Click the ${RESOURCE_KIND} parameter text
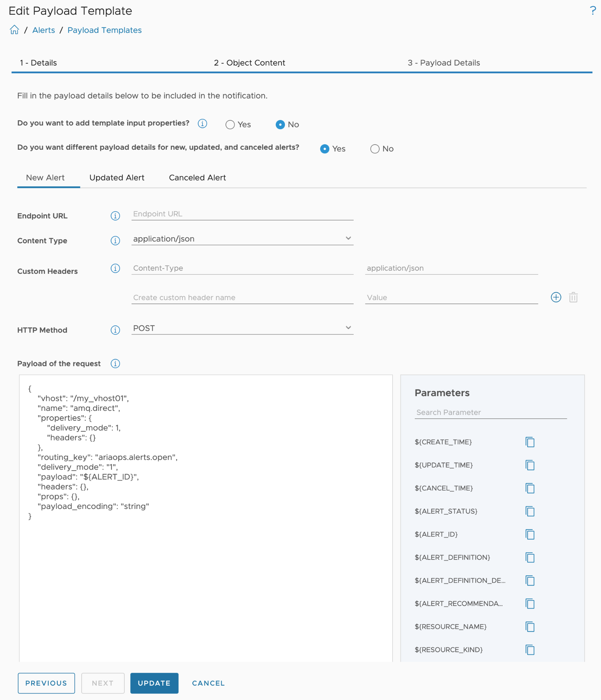Image resolution: width=601 pixels, height=700 pixels. click(x=449, y=649)
